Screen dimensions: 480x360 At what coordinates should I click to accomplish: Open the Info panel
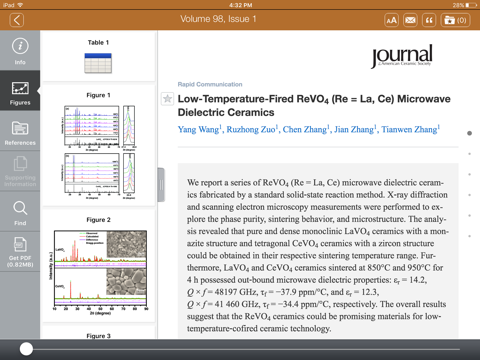pyautogui.click(x=20, y=51)
